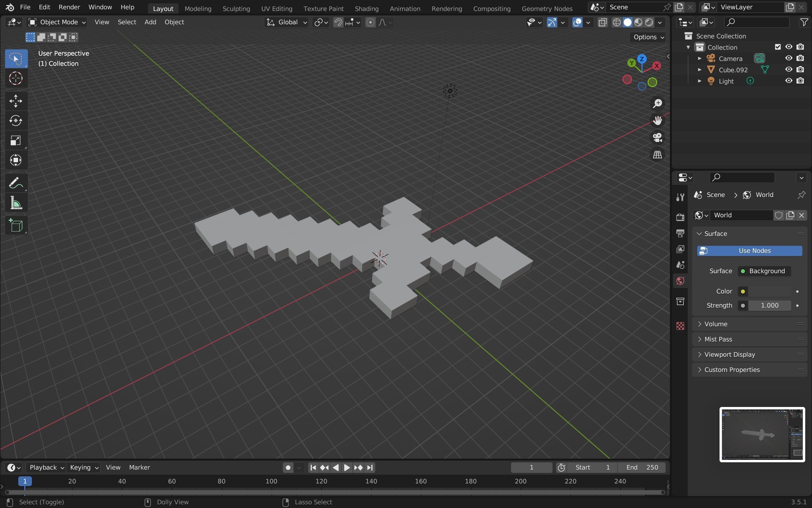Click the current frame number field
The height and width of the screenshot is (508, 812).
[531, 467]
